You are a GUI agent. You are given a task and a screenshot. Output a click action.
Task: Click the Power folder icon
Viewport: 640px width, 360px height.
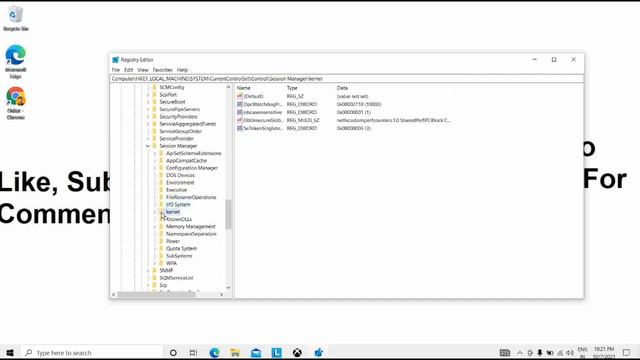[x=161, y=241]
